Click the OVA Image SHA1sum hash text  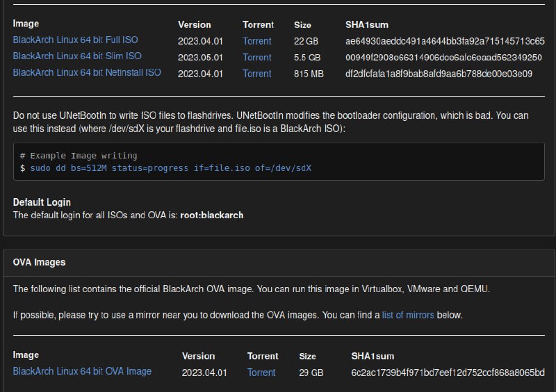448,373
